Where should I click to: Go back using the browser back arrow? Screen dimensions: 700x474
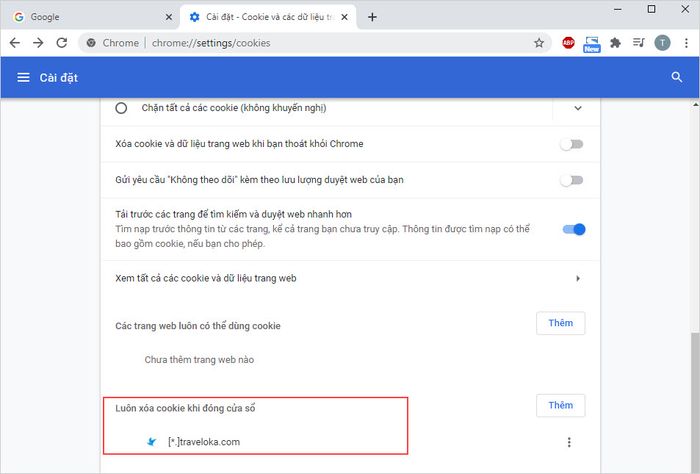[x=15, y=43]
